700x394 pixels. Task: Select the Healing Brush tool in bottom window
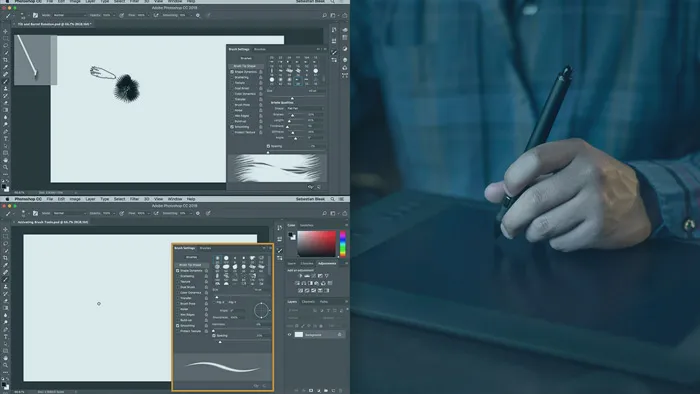5,272
